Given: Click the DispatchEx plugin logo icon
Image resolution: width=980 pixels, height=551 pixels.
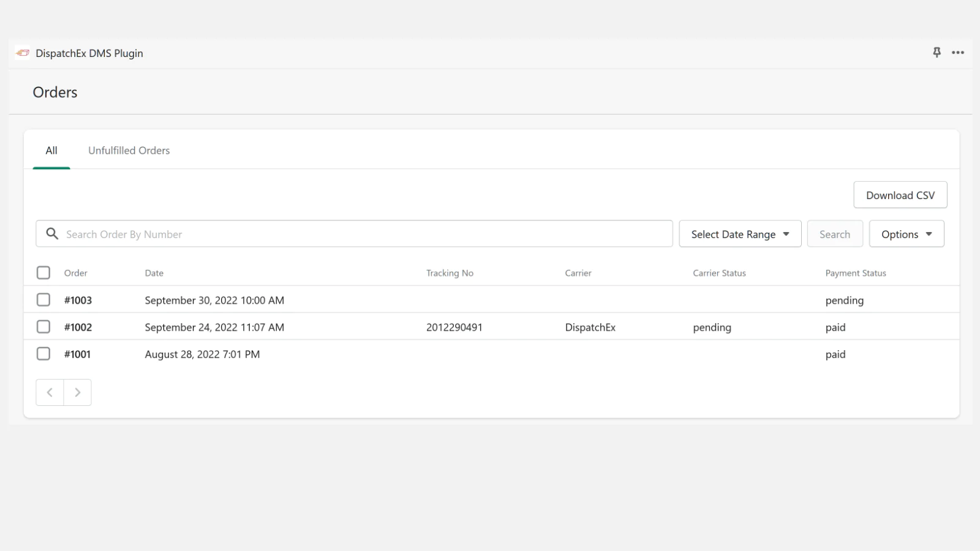Looking at the screenshot, I should [x=23, y=53].
